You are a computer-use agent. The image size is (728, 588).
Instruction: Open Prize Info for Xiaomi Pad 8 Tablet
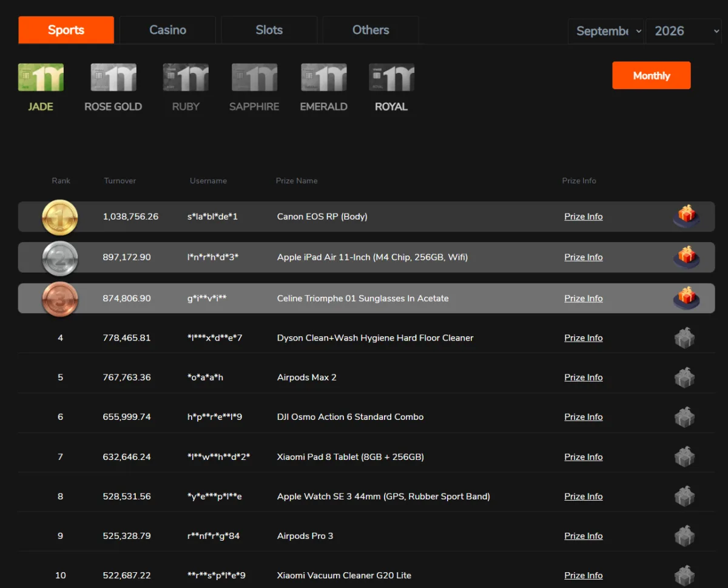pos(584,457)
